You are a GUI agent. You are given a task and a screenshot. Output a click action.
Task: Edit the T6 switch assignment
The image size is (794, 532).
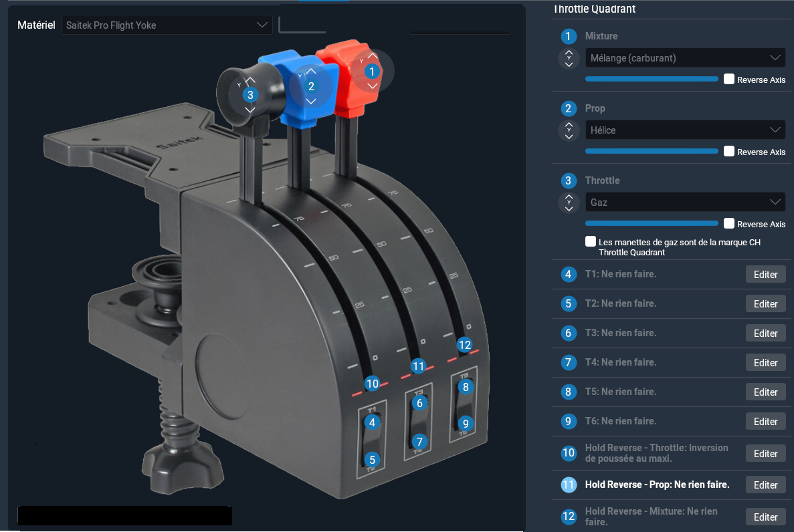[x=766, y=421]
